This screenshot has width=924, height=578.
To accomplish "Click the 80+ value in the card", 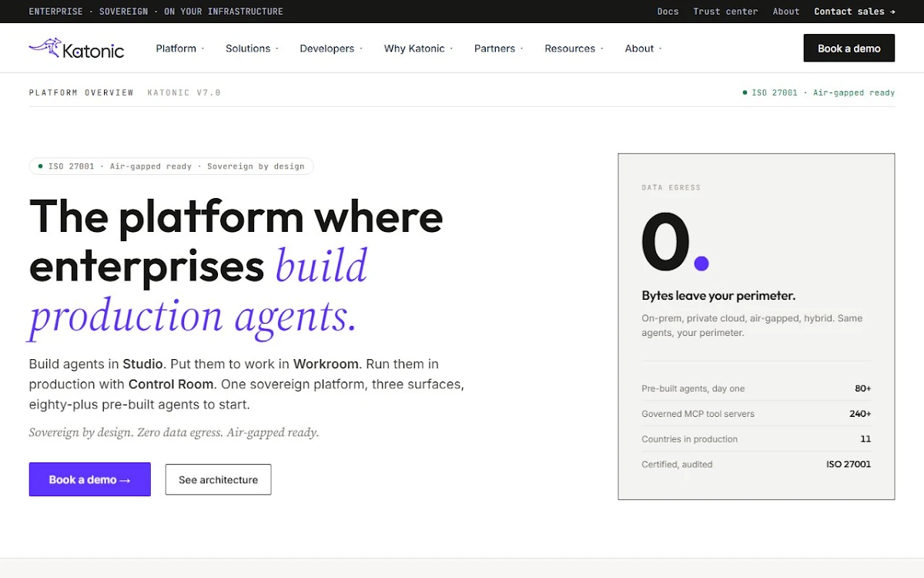I will coord(863,388).
